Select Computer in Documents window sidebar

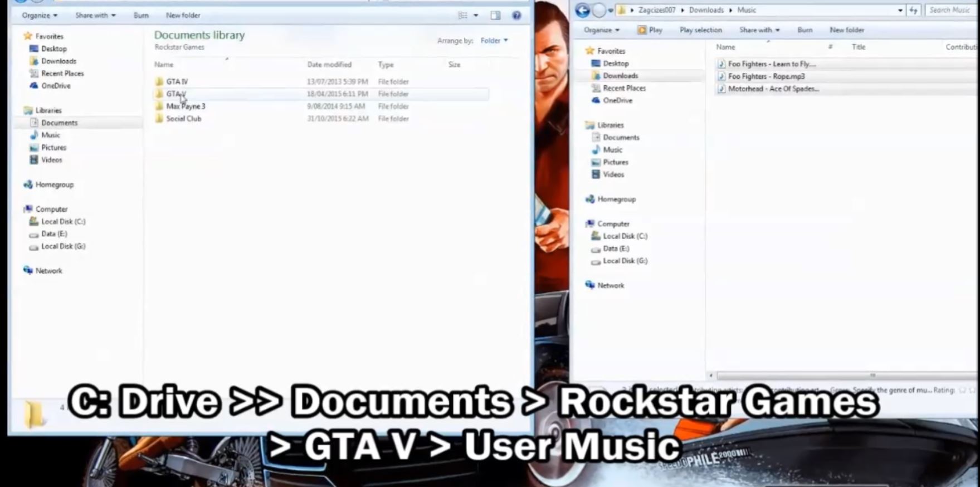click(x=46, y=209)
